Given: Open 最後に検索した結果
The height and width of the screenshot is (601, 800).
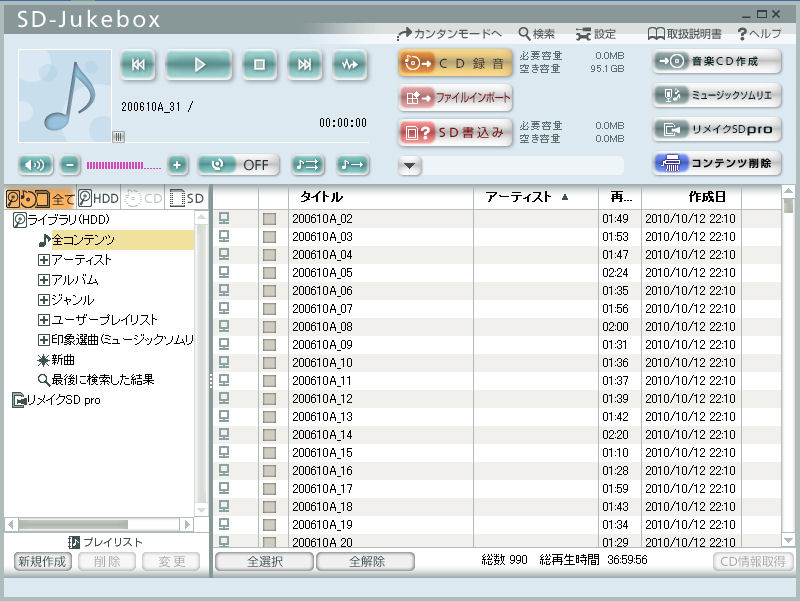Looking at the screenshot, I should point(96,380).
